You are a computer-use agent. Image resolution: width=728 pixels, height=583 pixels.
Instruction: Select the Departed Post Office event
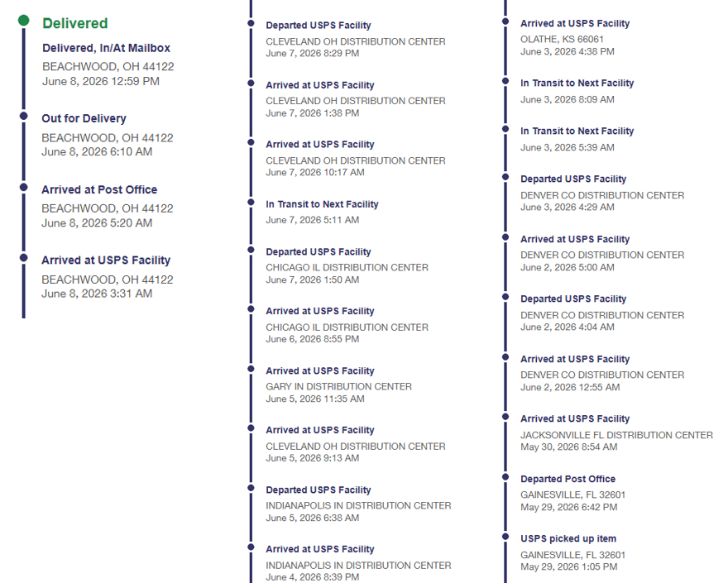[568, 479]
